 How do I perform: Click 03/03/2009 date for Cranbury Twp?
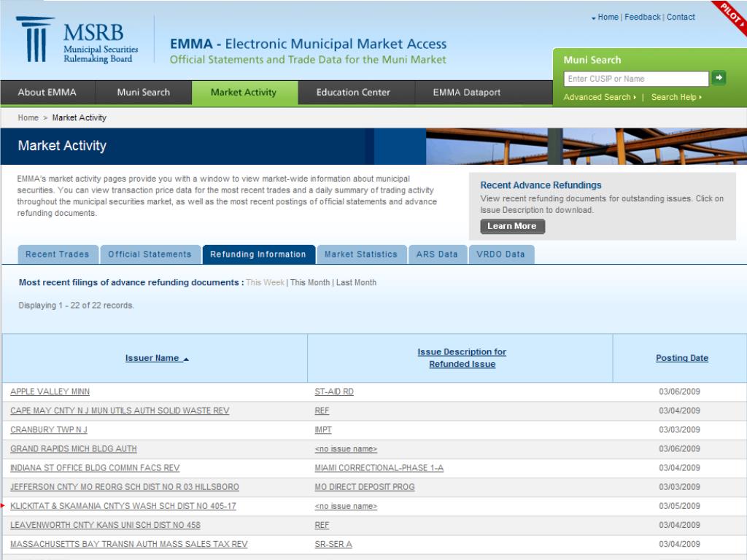(679, 429)
